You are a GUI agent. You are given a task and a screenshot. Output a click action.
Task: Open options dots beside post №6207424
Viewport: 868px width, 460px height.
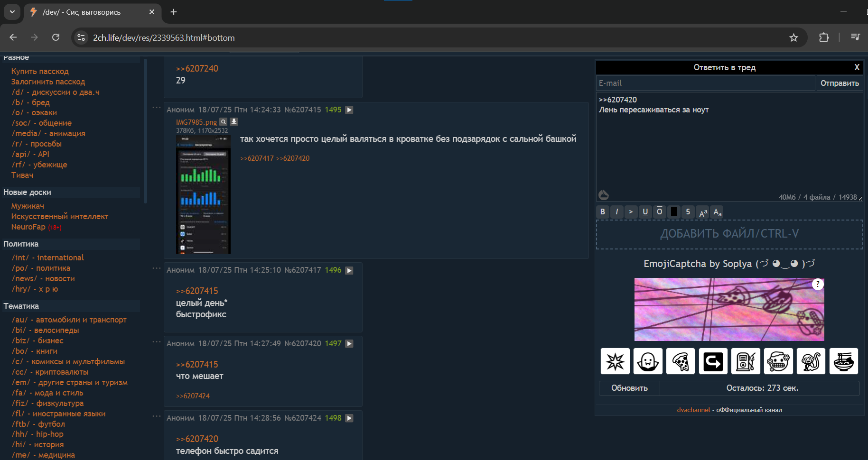156,416
